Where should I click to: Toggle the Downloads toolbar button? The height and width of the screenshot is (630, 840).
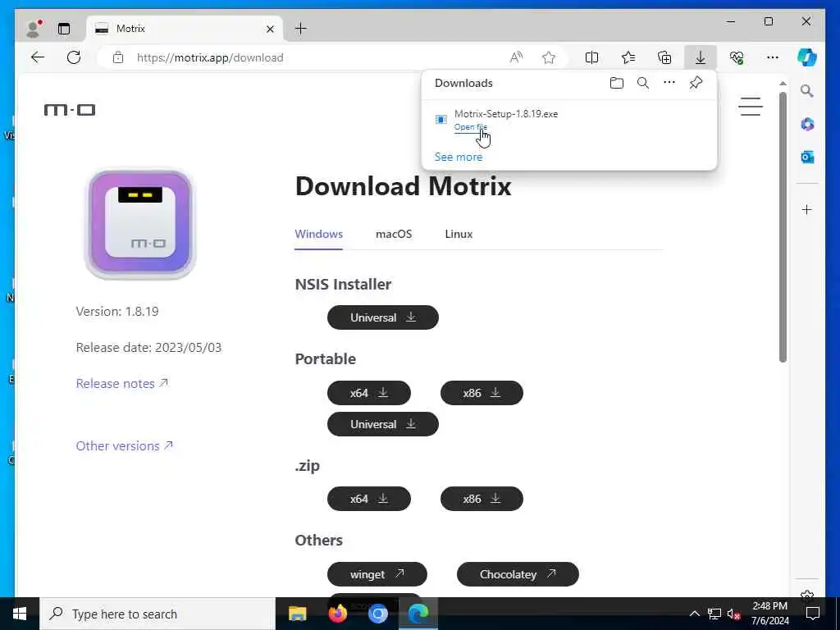pos(701,57)
